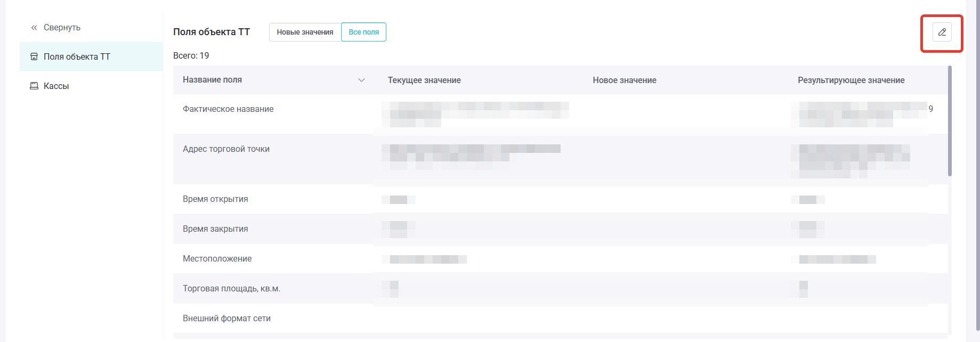
Task: Expand the Название поля column chevron
Action: [x=361, y=80]
